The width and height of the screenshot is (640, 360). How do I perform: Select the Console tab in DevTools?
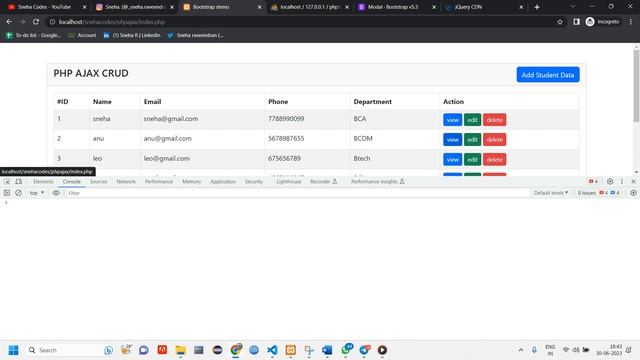(71, 182)
